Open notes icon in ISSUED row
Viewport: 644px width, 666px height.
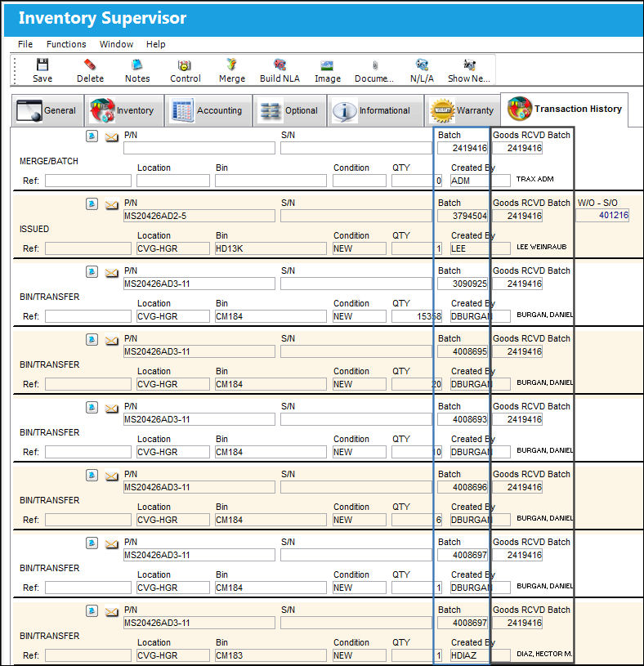pyautogui.click(x=92, y=203)
